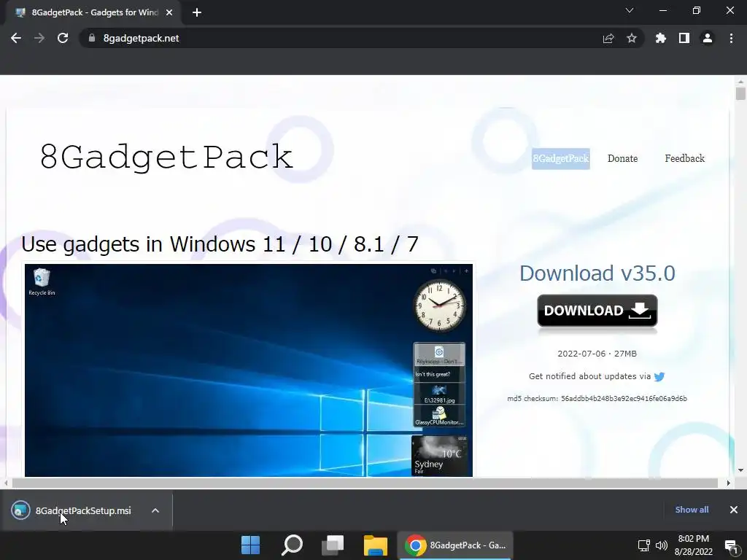Open the Donate page
Viewport: 747px width, 560px height.
tap(623, 158)
